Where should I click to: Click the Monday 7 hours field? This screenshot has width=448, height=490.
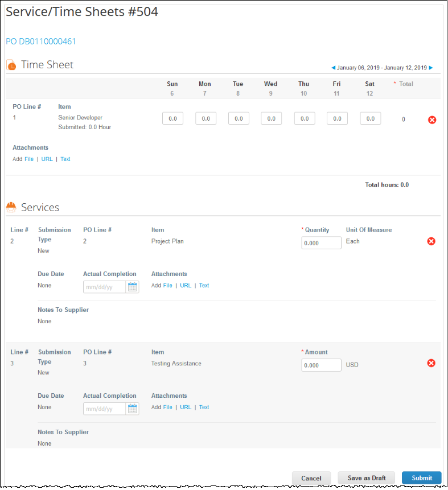point(205,118)
